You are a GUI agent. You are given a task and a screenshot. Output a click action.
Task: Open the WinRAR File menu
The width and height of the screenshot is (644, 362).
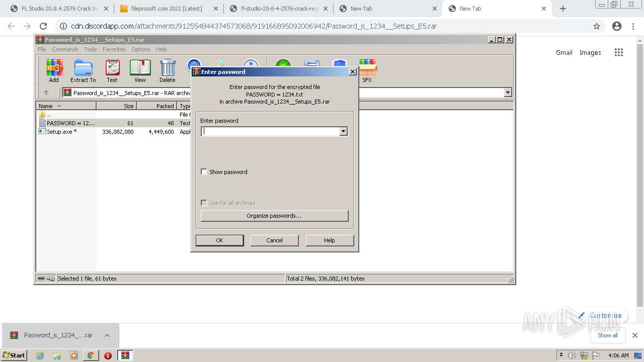click(x=42, y=49)
